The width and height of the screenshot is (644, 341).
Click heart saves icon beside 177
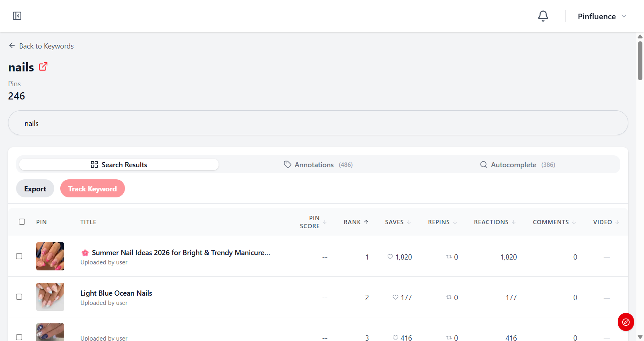click(395, 297)
